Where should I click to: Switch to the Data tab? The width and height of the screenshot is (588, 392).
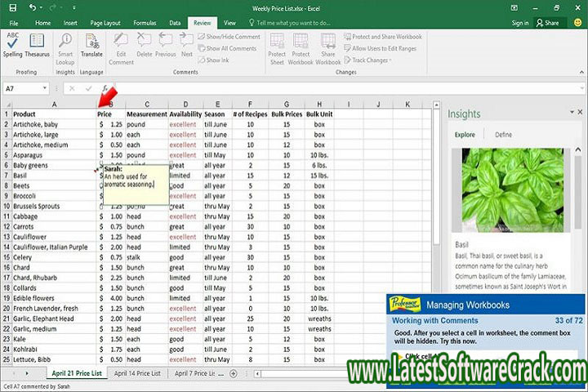[175, 23]
